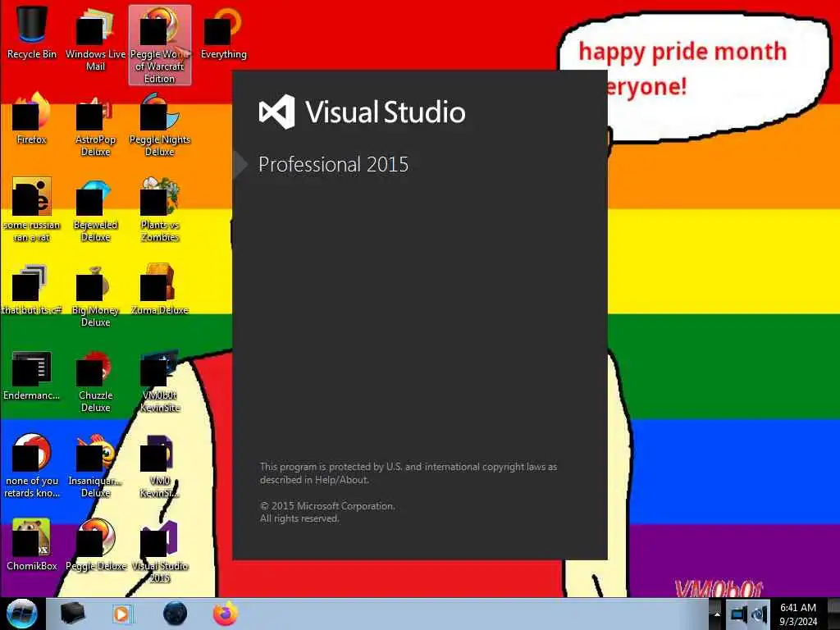Screen dimensions: 840x630
Task: Select the Insaniquar... Deluxe desktop icon
Action: 95,466
